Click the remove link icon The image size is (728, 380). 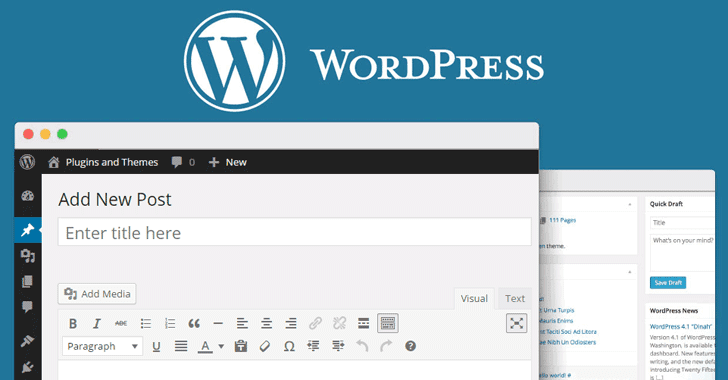pyautogui.click(x=339, y=323)
